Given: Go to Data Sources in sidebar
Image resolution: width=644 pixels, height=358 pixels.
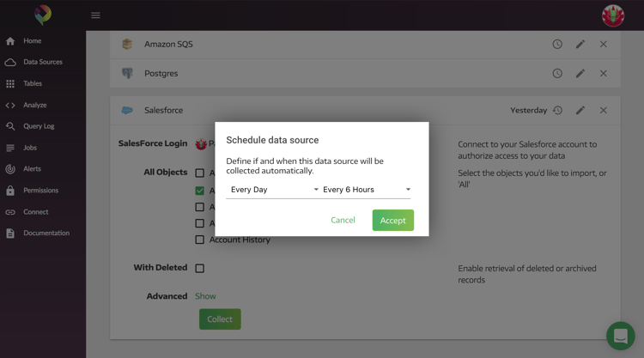Looking at the screenshot, I should 42,63.
